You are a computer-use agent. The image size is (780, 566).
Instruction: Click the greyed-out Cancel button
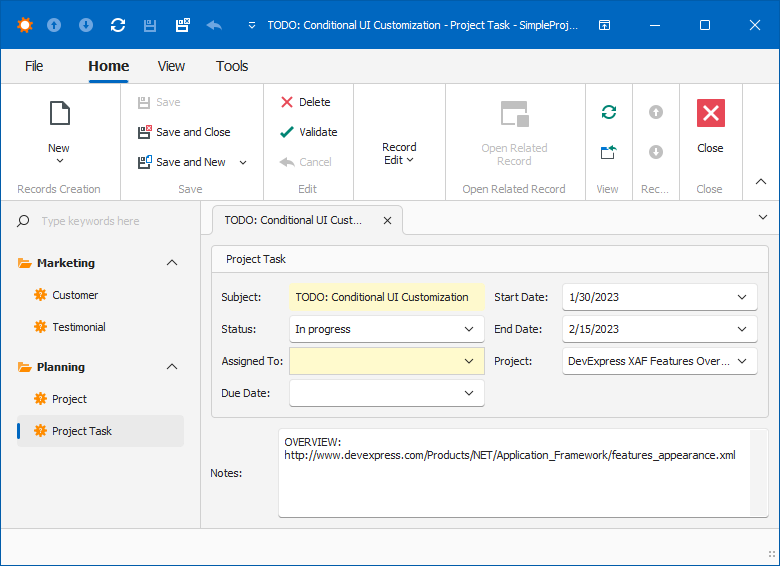305,162
